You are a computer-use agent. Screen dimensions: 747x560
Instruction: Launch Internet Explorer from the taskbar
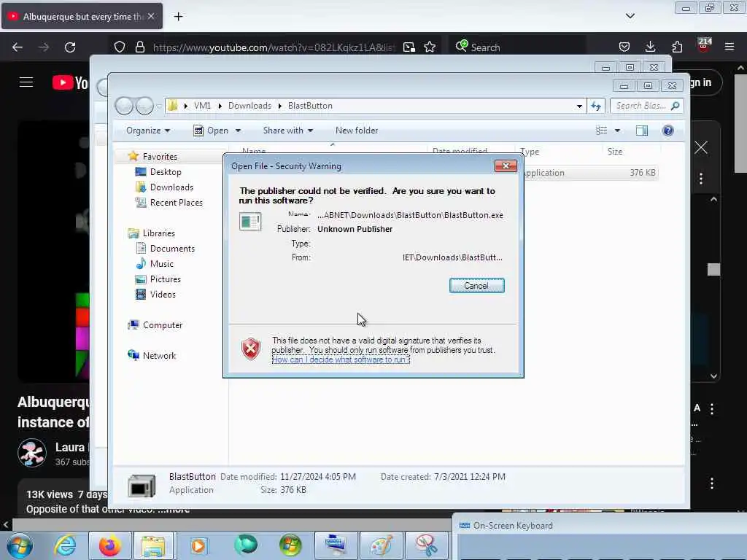(65, 545)
